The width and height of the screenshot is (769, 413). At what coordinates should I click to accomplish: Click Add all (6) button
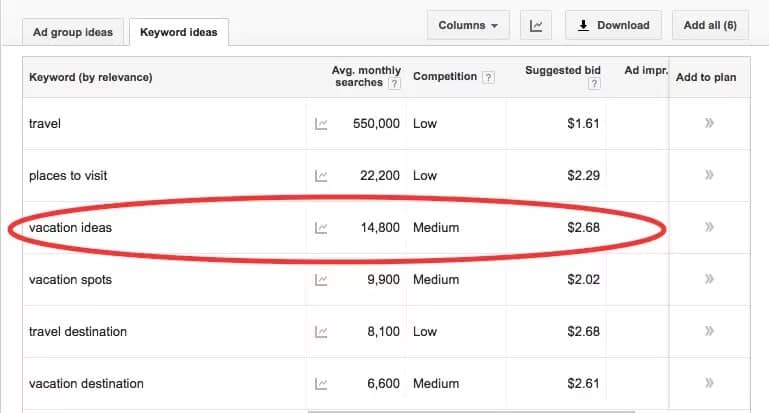pyautogui.click(x=710, y=25)
